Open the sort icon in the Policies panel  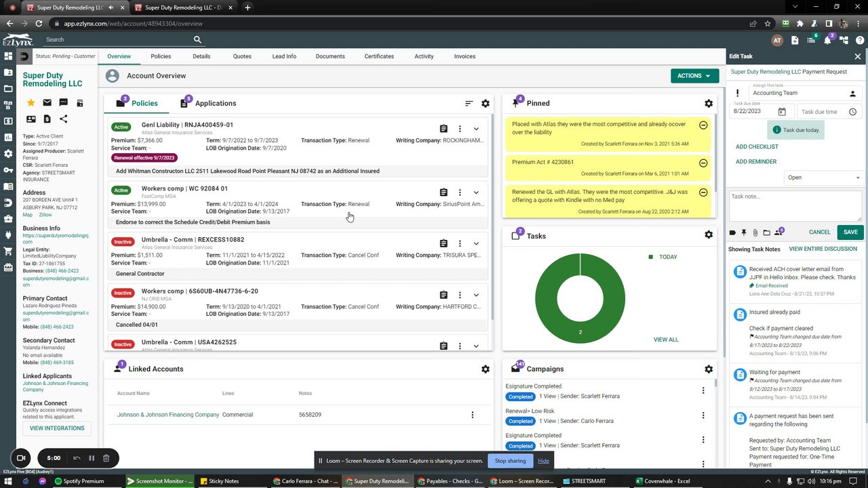pos(469,104)
